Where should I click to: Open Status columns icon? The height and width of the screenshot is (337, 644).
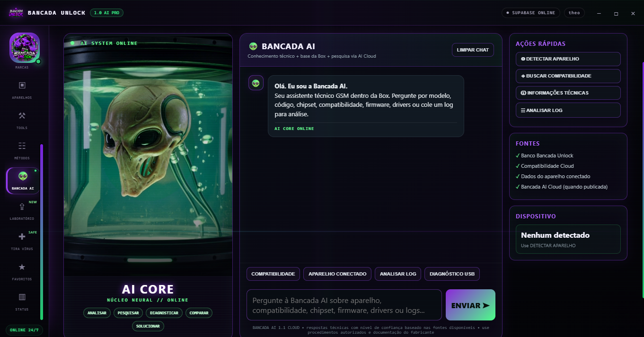[22, 297]
